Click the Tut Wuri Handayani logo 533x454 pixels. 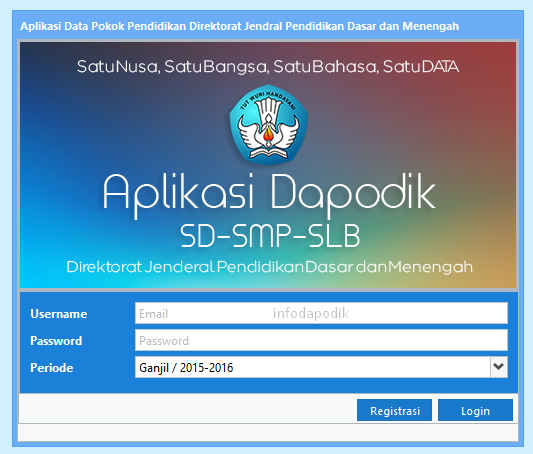click(x=269, y=124)
